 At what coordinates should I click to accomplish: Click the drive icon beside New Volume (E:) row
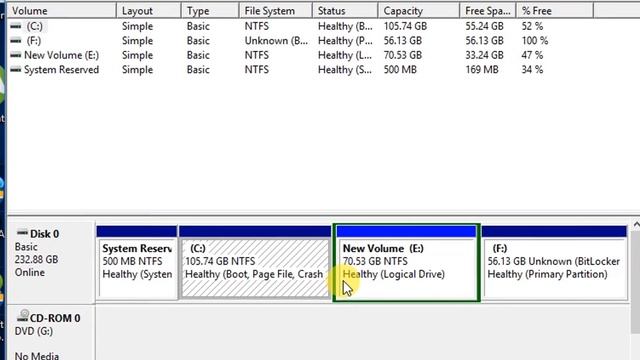16,55
